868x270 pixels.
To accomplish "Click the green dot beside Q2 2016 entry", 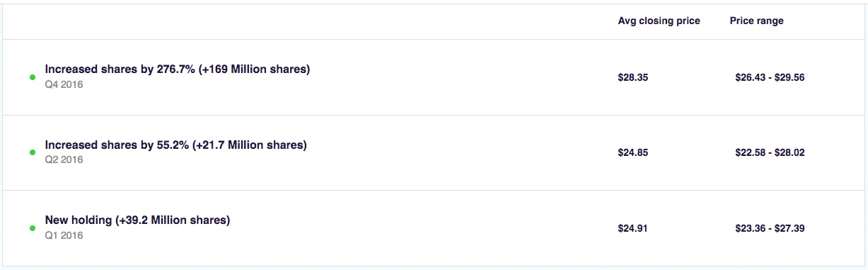I will pyautogui.click(x=33, y=152).
